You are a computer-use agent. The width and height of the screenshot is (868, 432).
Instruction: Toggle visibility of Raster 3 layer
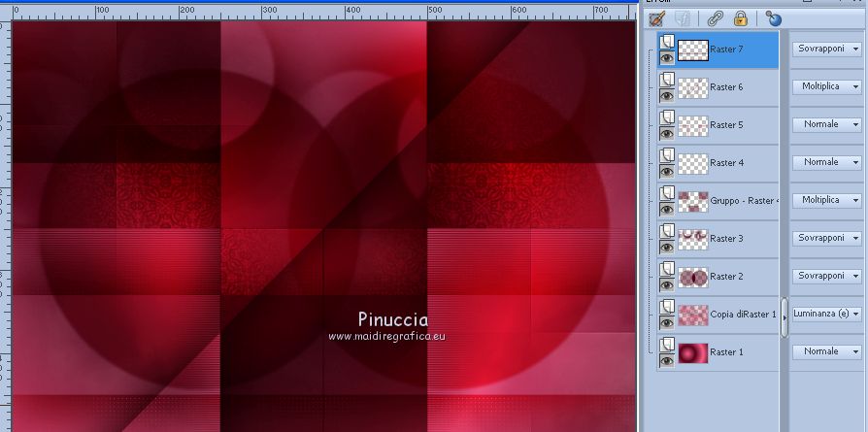(x=667, y=247)
